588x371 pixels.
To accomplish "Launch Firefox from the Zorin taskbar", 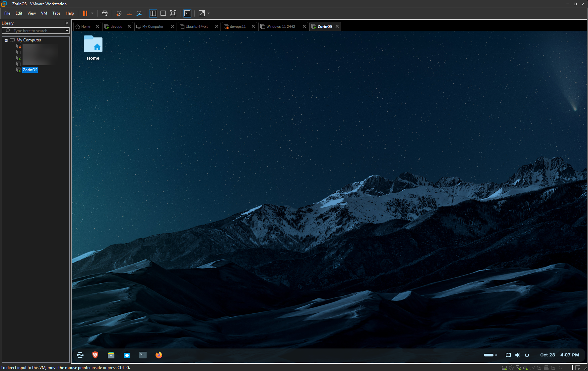I will click(159, 355).
